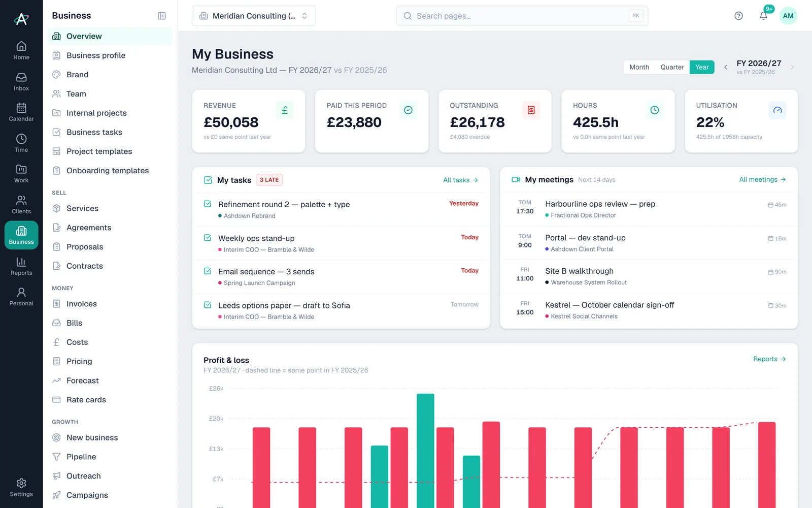This screenshot has height=508, width=812.
Task: Open Site B walkthrough meeting
Action: click(649, 276)
